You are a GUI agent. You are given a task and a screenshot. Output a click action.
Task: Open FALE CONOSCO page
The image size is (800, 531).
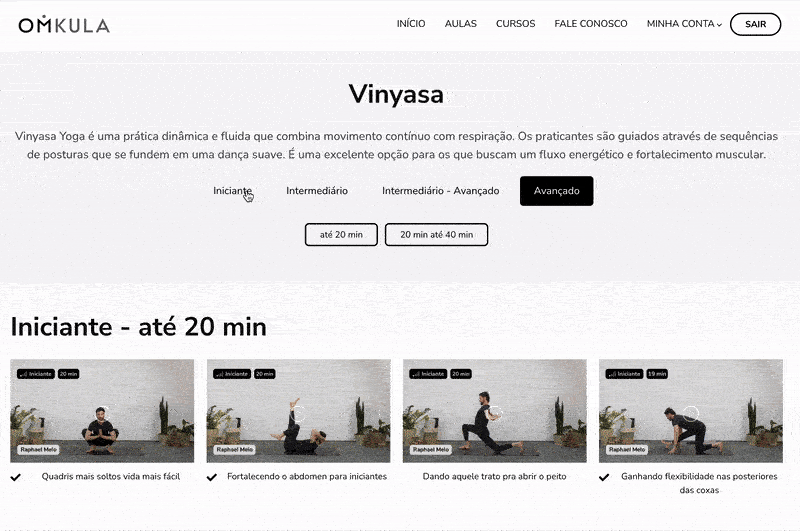tap(591, 24)
